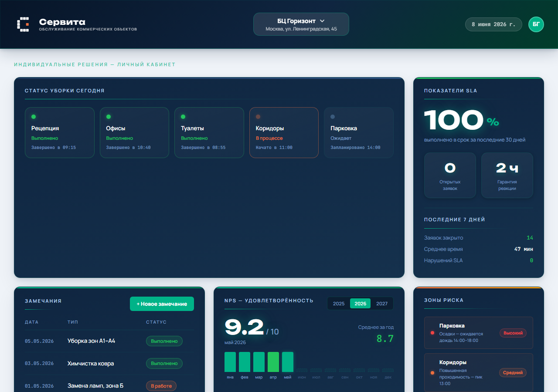Click the Высокий risk badge for Парковка
The width and height of the screenshot is (558, 392).
(513, 333)
